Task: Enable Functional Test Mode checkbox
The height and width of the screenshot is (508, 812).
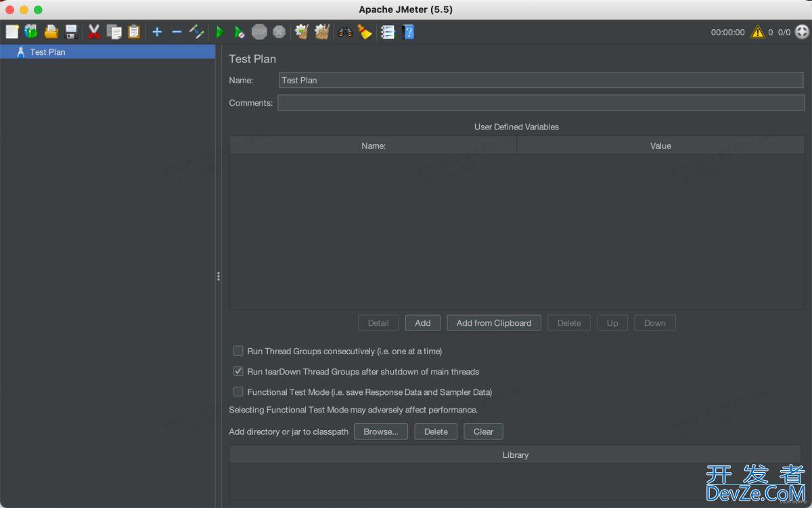Action: coord(238,391)
